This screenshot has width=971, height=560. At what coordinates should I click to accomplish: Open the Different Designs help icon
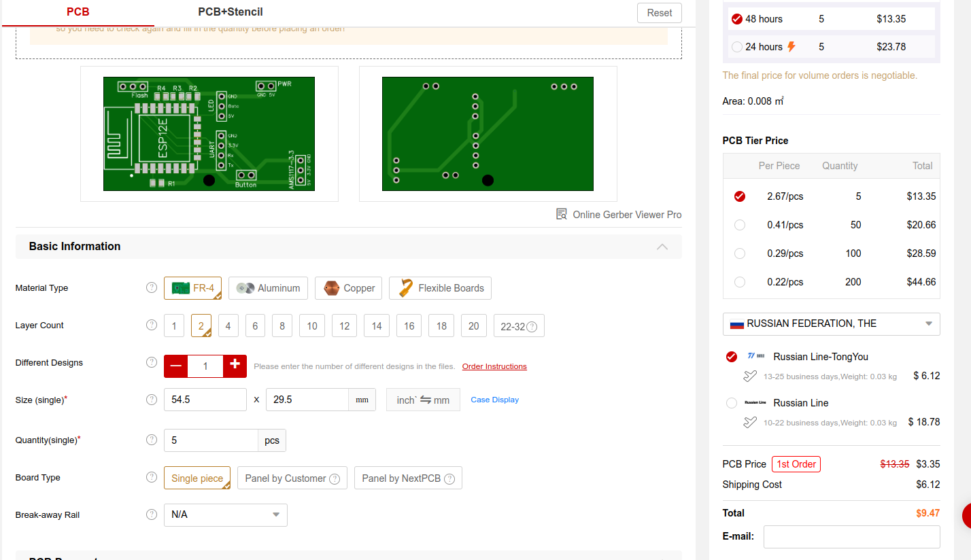click(152, 362)
